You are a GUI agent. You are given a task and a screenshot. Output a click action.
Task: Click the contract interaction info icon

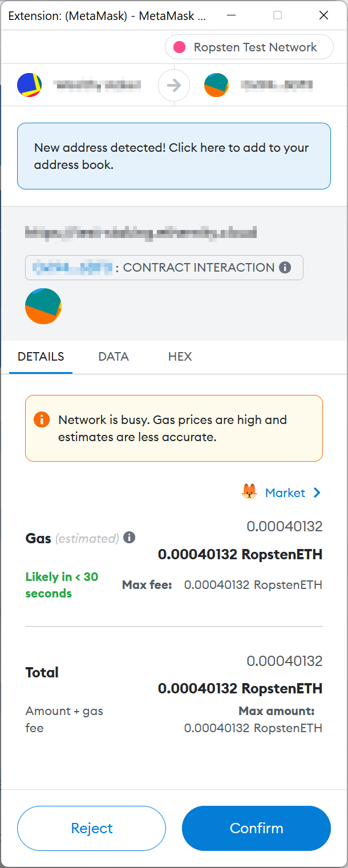pyautogui.click(x=285, y=267)
